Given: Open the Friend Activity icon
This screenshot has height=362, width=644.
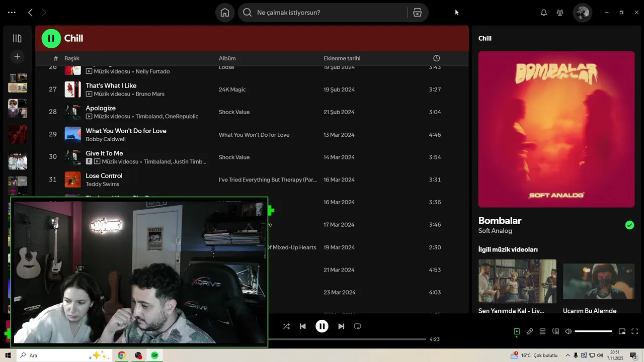Looking at the screenshot, I should pos(560,13).
